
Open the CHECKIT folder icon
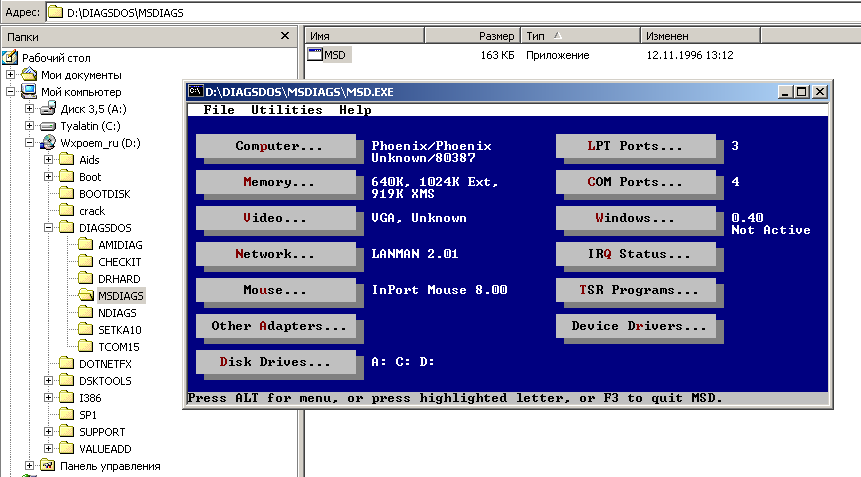click(86, 261)
